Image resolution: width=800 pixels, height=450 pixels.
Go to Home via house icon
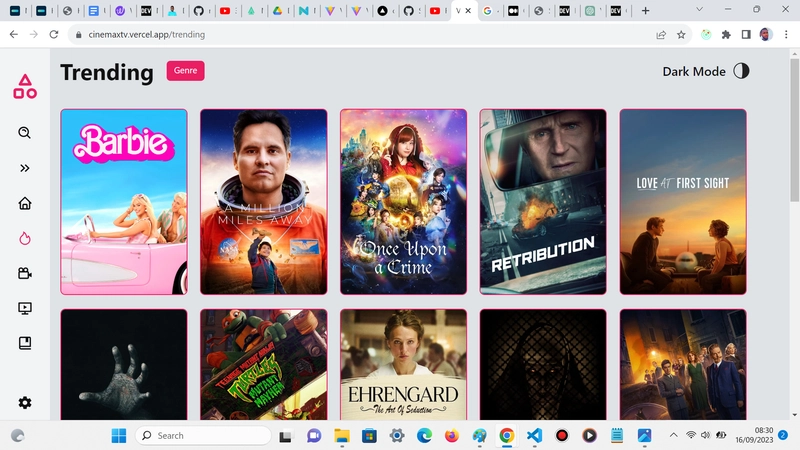coord(24,204)
